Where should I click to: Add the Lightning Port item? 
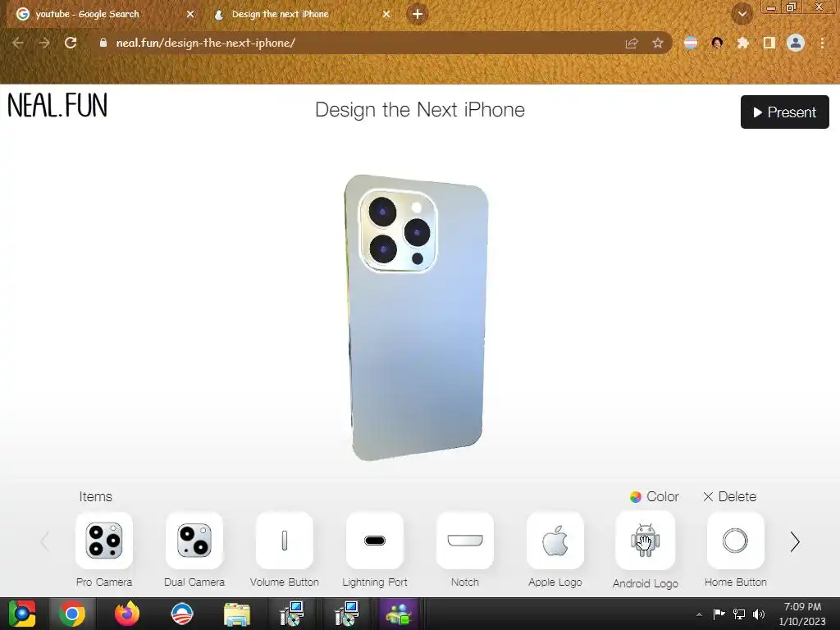[x=374, y=541]
